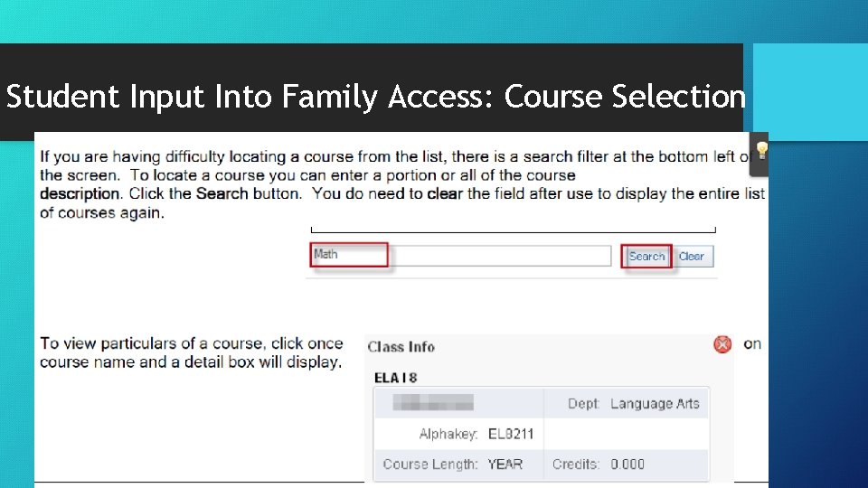The width and height of the screenshot is (868, 488).
Task: Click the word on after the Class Info box
Action: pyautogui.click(x=751, y=344)
